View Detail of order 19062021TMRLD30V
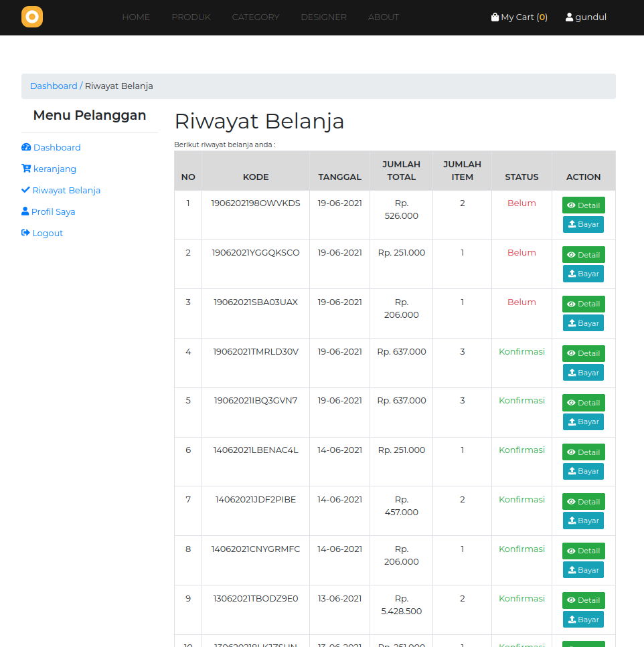This screenshot has height=647, width=644. point(583,353)
